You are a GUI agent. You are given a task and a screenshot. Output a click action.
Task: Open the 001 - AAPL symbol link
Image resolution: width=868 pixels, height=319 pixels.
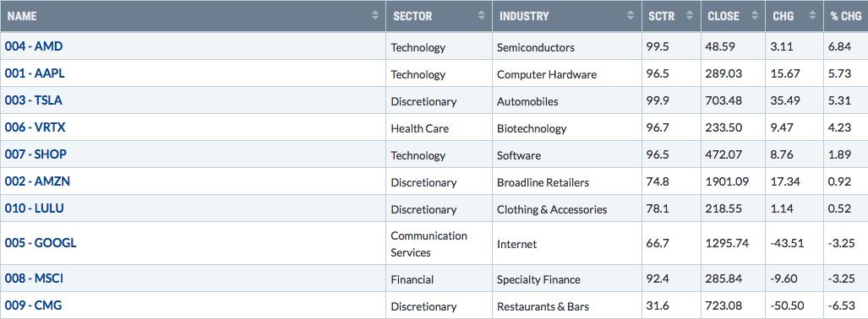pos(35,73)
